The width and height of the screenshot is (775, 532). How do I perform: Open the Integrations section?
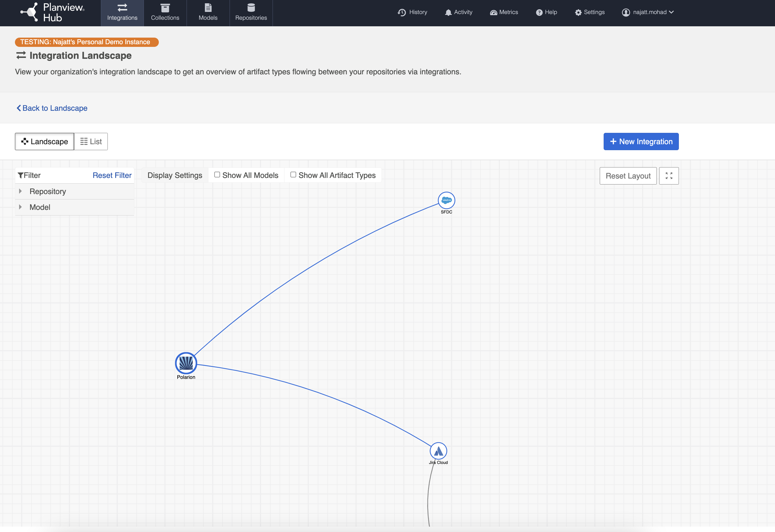[122, 13]
